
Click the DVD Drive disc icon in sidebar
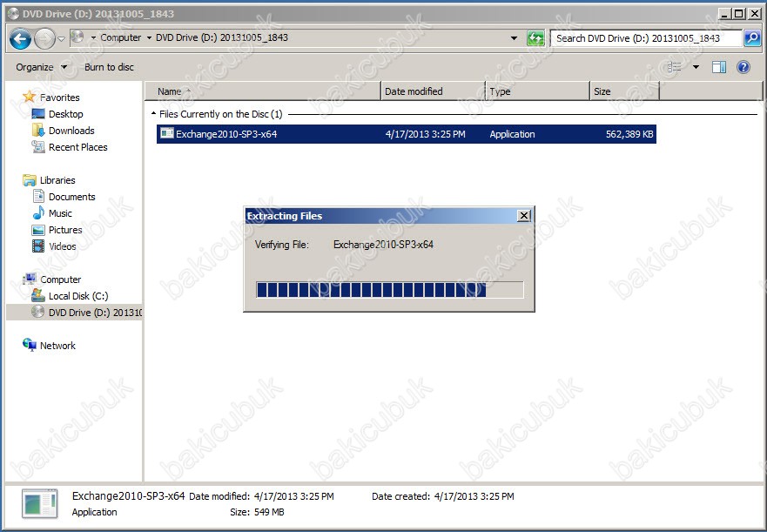click(x=38, y=312)
